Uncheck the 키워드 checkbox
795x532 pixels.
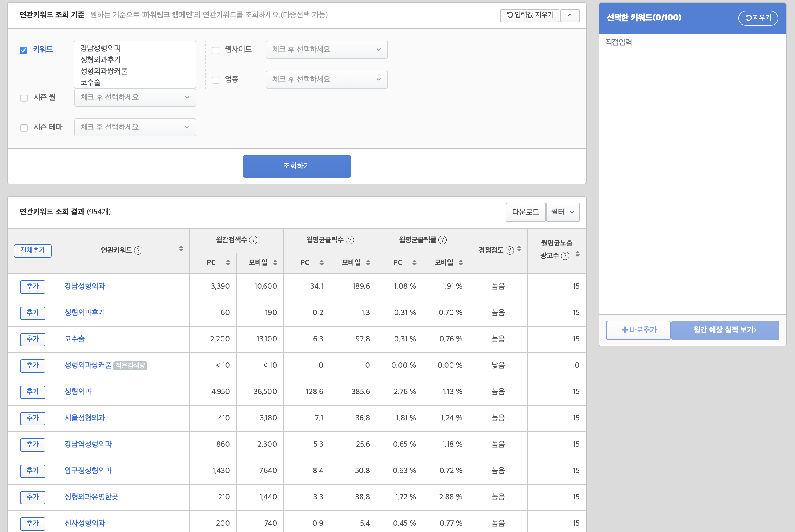point(23,50)
